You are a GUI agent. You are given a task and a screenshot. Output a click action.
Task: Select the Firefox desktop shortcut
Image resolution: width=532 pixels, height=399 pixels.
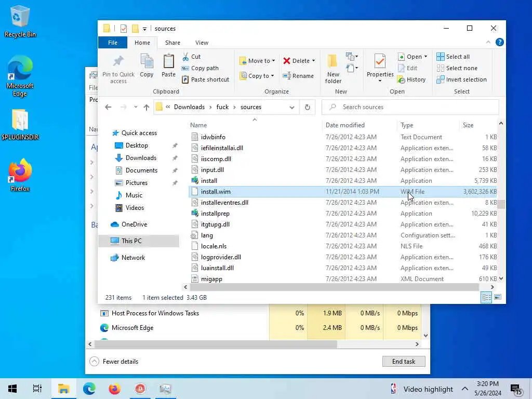point(20,176)
